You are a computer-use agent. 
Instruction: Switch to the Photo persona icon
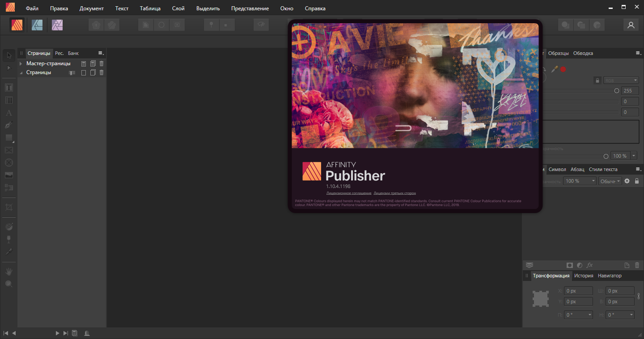[57, 25]
